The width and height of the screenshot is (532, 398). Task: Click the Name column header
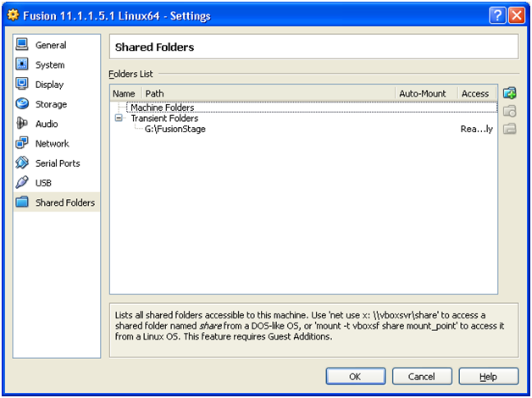pyautogui.click(x=125, y=93)
